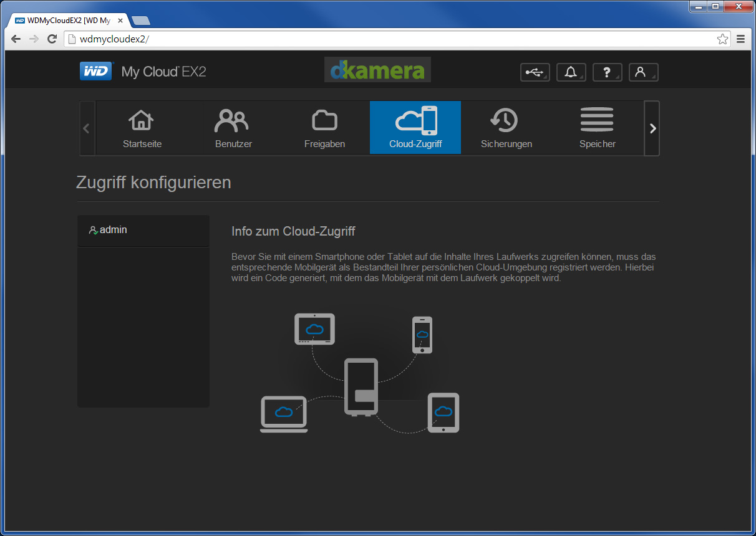Screen dimensions: 756x536
Task: Close the WDMyCloudEX2 browser tab
Action: coord(120,21)
